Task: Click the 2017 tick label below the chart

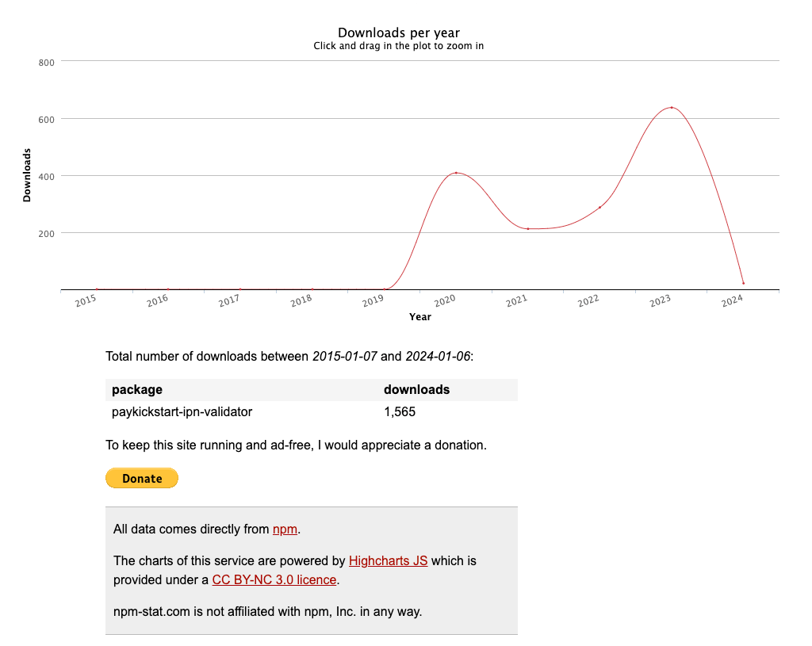Action: [228, 301]
